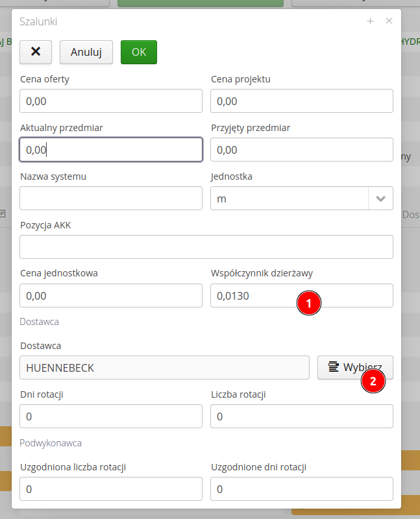Focus the Dni rotacji input

111,416
